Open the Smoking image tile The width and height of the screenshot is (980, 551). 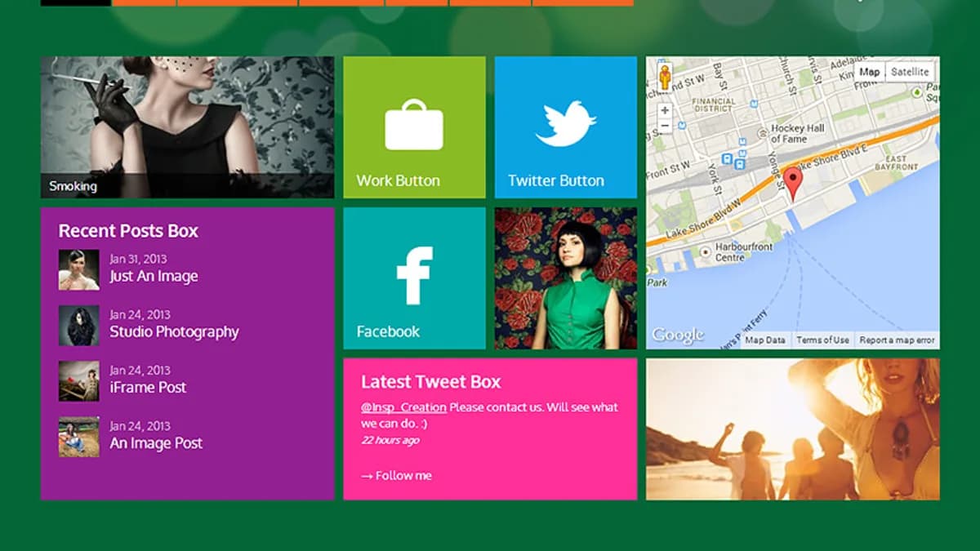pos(187,127)
